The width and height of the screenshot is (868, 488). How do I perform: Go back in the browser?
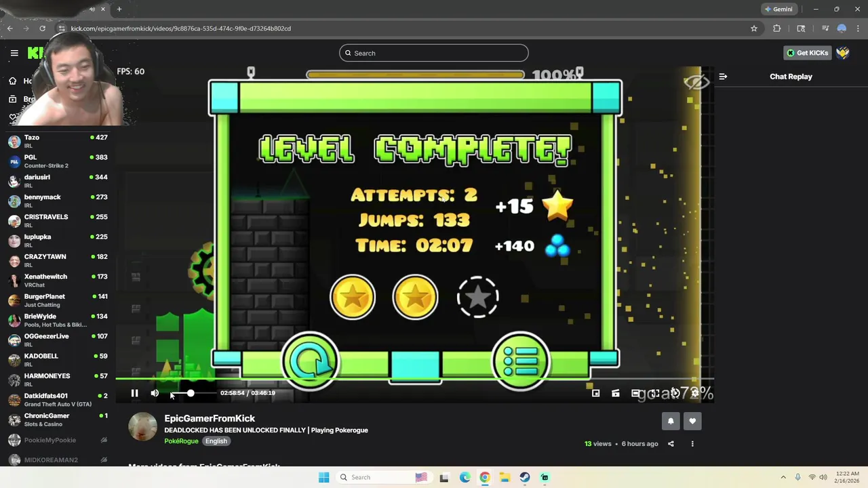10,28
